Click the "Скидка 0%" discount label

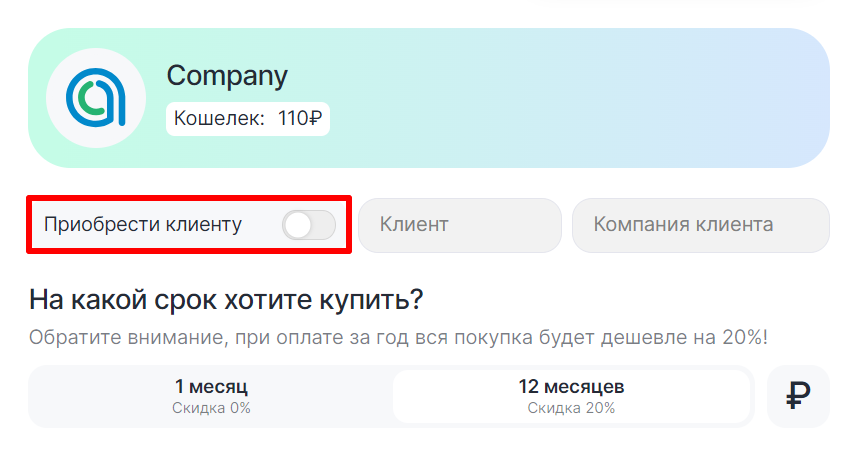211,408
